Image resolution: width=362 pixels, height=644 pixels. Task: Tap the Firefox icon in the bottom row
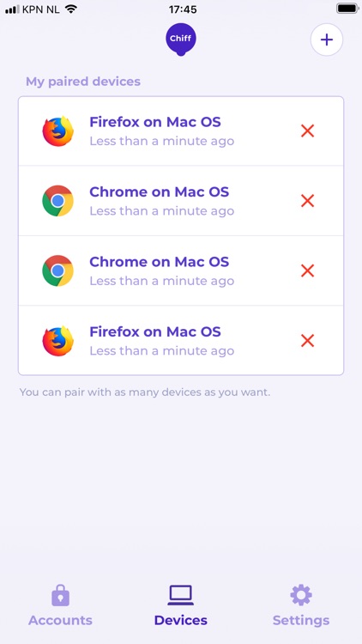(x=57, y=341)
